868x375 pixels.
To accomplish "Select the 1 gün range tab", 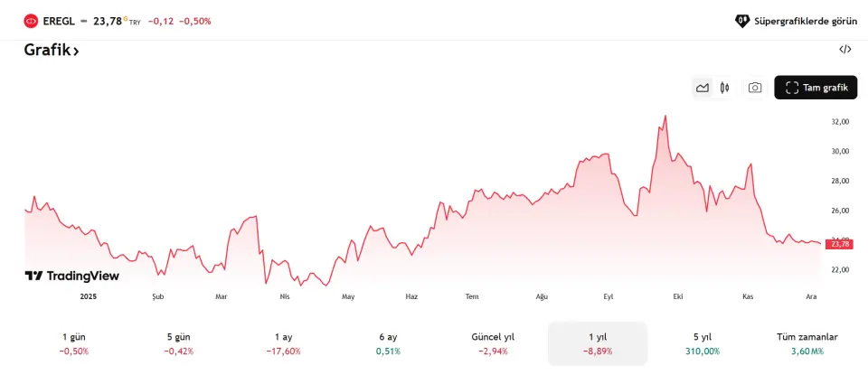I will coord(74,343).
